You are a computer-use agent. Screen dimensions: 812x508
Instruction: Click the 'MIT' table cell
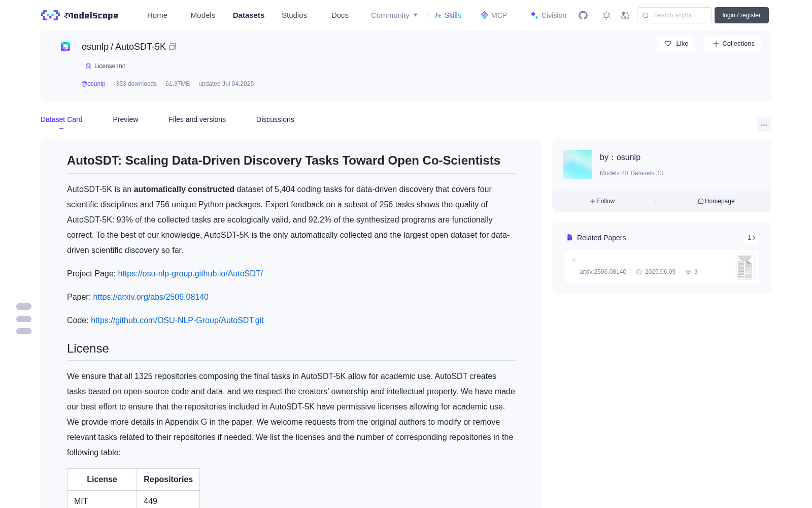pyautogui.click(x=102, y=501)
